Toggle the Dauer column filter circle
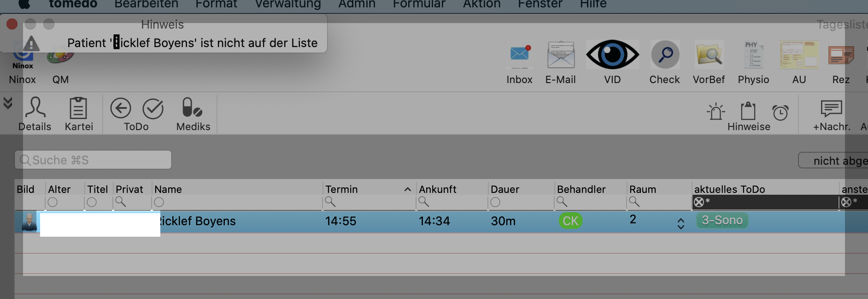Screen dimensions: 868x299 pos(495,202)
